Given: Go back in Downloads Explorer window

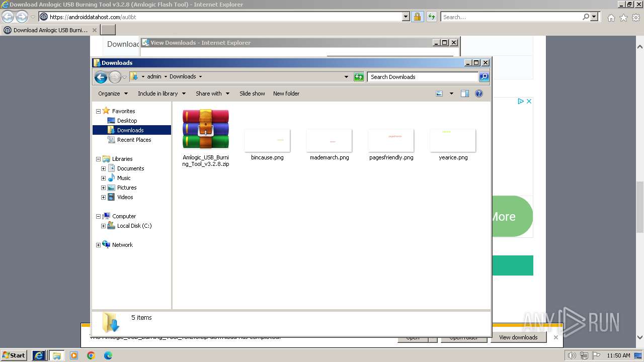Looking at the screenshot, I should [101, 77].
